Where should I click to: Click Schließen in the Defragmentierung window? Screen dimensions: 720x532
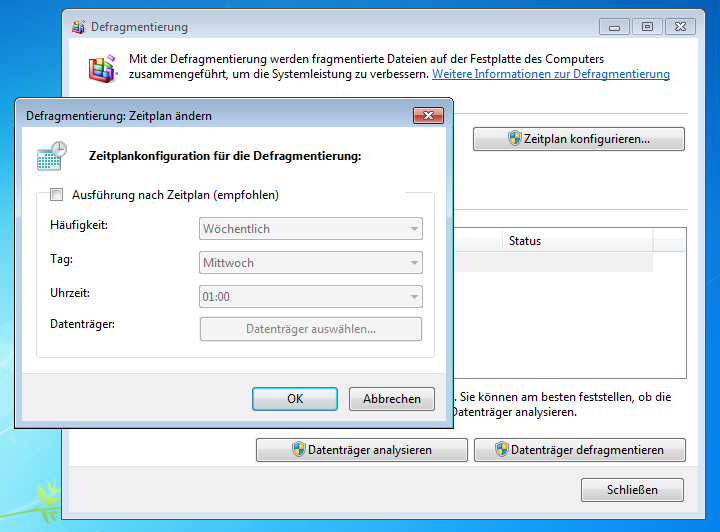pyautogui.click(x=632, y=490)
